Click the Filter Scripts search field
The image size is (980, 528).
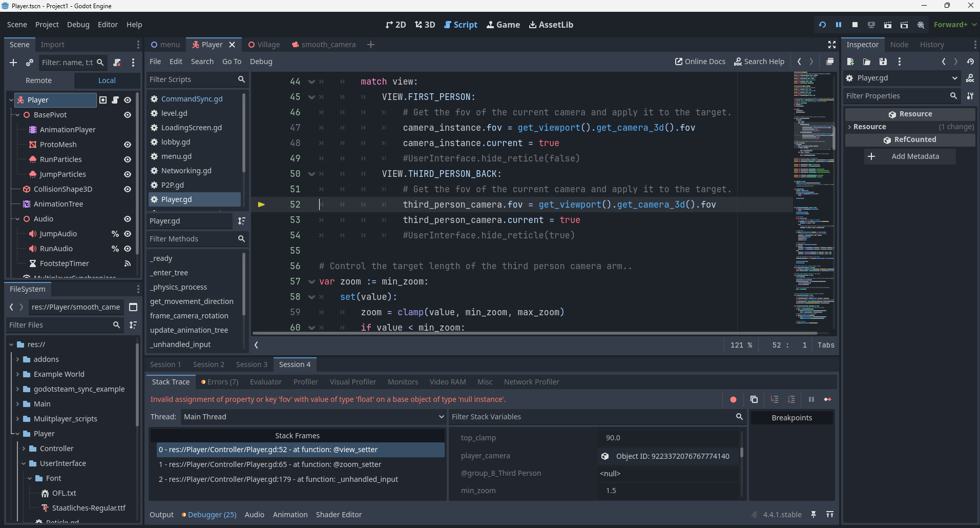tap(195, 79)
